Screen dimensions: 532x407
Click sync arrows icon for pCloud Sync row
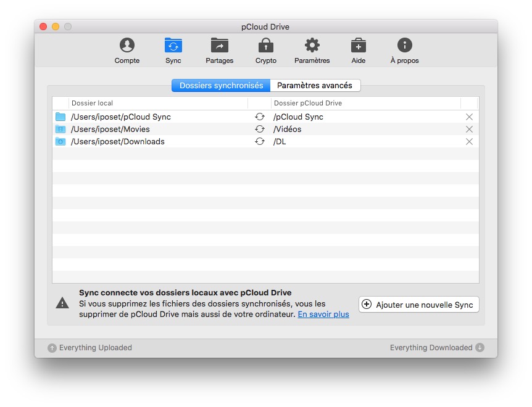coord(260,117)
